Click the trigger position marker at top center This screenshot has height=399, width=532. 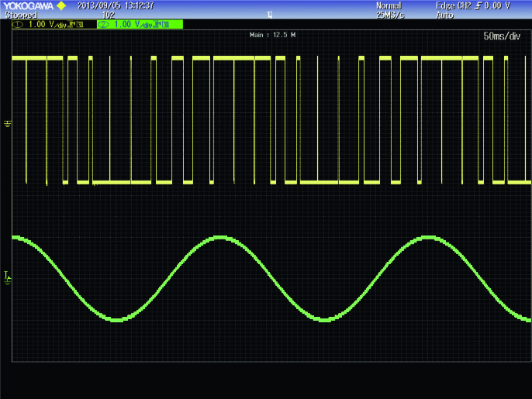point(269,15)
